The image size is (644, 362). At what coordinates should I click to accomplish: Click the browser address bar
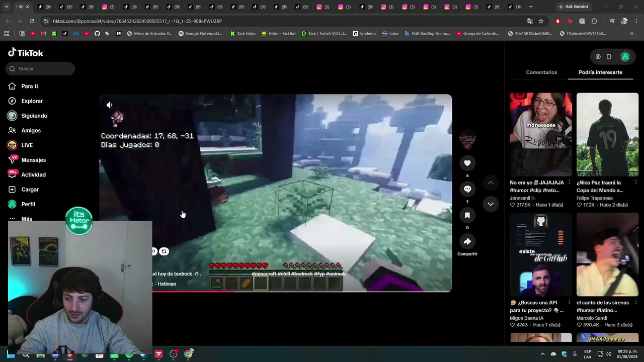click(284, 21)
